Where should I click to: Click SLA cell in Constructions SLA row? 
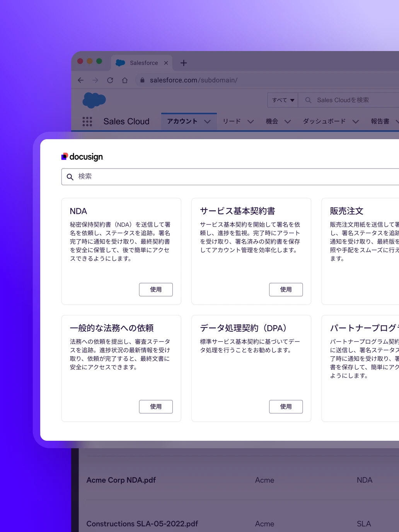coord(364,524)
